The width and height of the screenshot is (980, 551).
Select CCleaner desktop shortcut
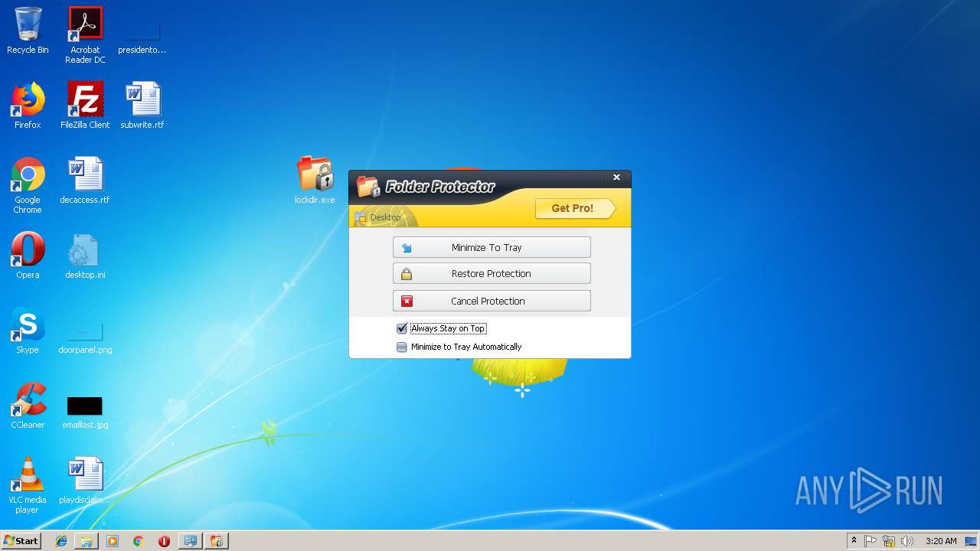[28, 406]
